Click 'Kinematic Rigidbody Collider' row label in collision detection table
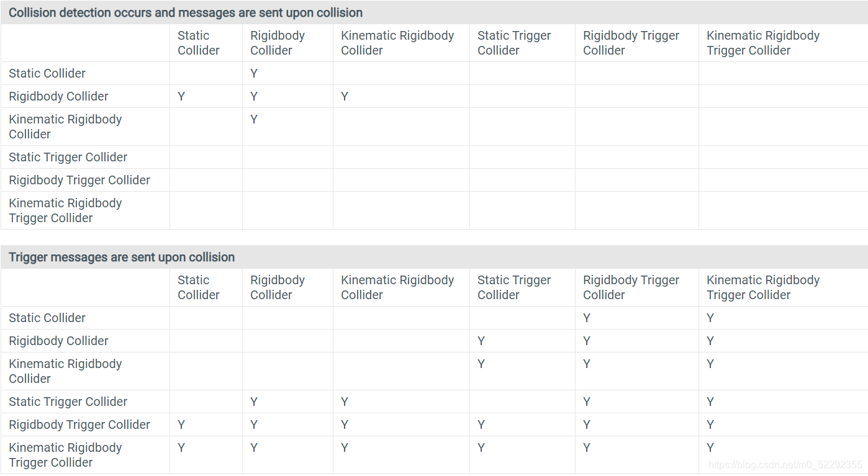Image resolution: width=868 pixels, height=476 pixels. (x=65, y=127)
